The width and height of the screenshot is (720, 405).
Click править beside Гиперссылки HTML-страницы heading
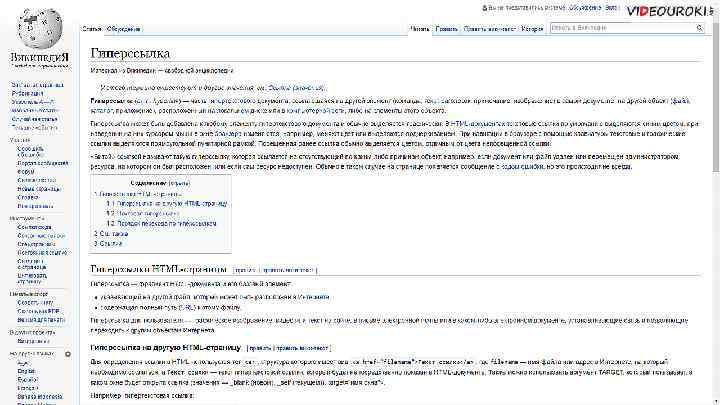(246, 270)
